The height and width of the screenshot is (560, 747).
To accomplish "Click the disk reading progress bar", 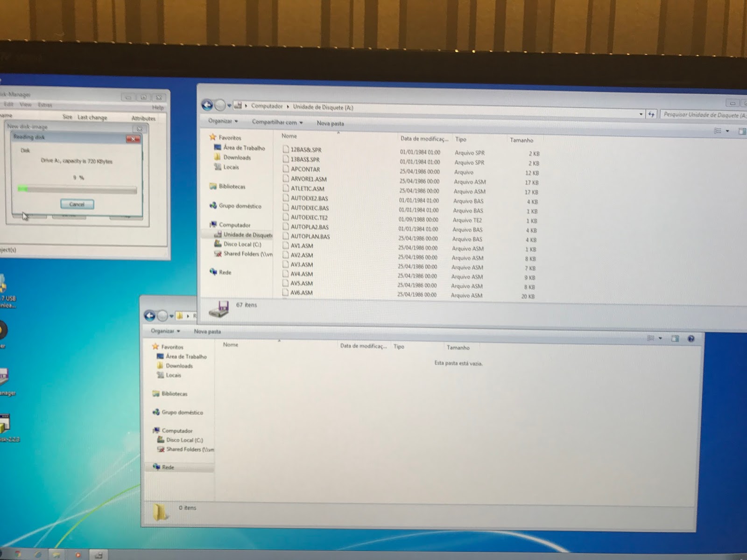I will point(77,189).
